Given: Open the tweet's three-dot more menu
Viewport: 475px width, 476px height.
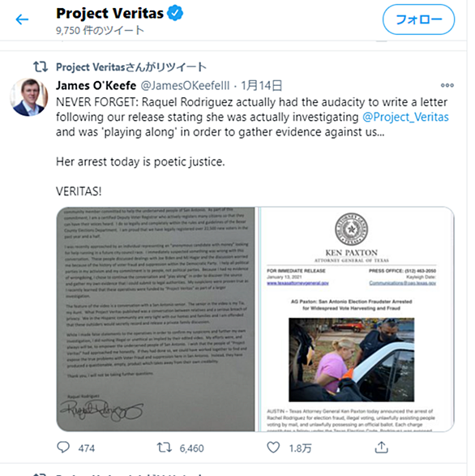Looking at the screenshot, I should coord(447,85).
